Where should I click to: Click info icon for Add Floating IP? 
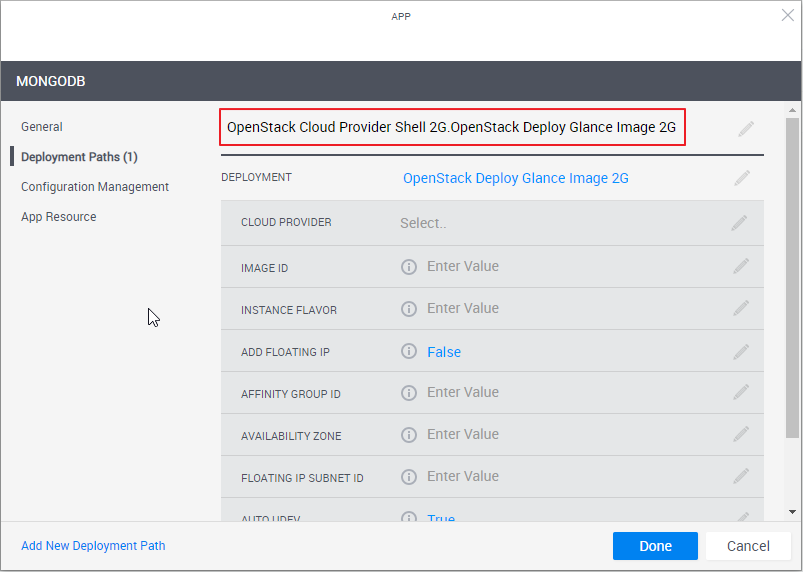tap(409, 351)
